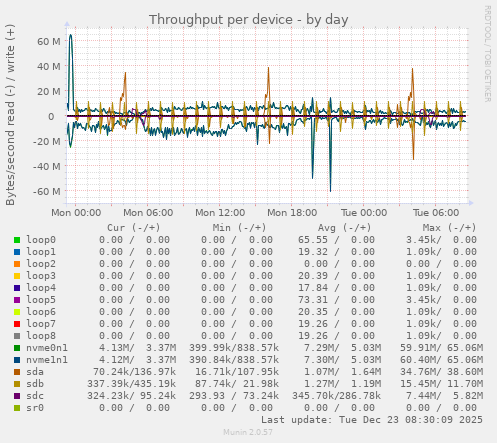Viewport: 497px width, 443px height.
Task: Click the 'Avg (-/+)' column header
Action: coord(344,228)
